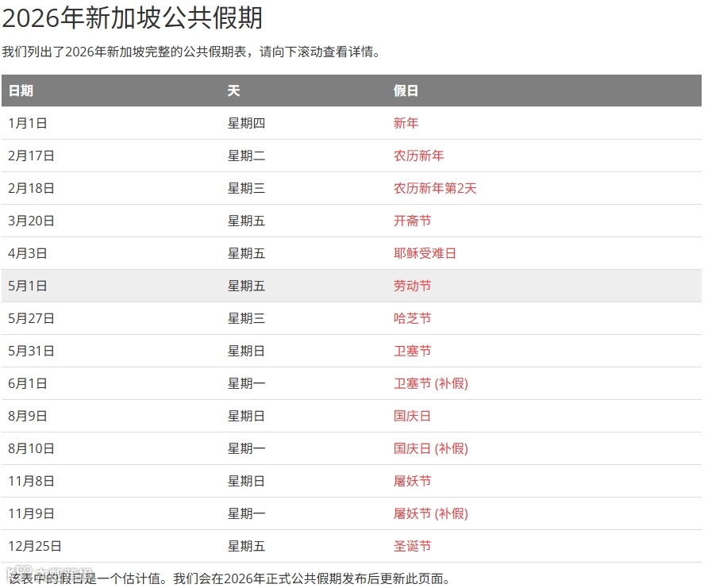Select 星期四 in the 1月1日 row

click(x=246, y=123)
